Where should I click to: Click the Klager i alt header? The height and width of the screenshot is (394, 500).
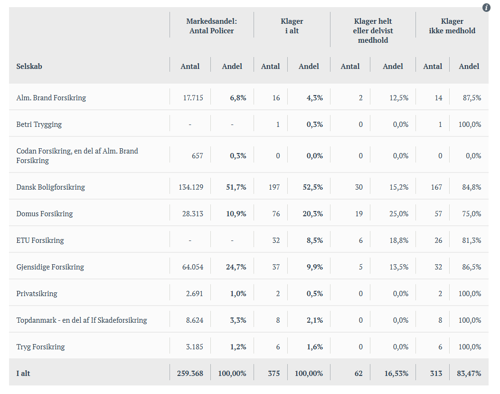(x=292, y=26)
